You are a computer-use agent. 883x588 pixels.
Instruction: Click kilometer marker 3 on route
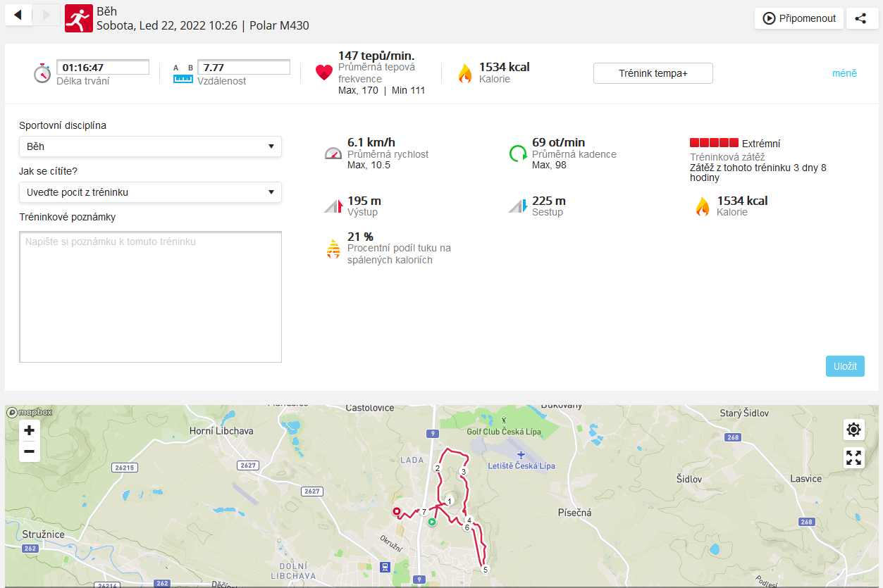point(463,471)
